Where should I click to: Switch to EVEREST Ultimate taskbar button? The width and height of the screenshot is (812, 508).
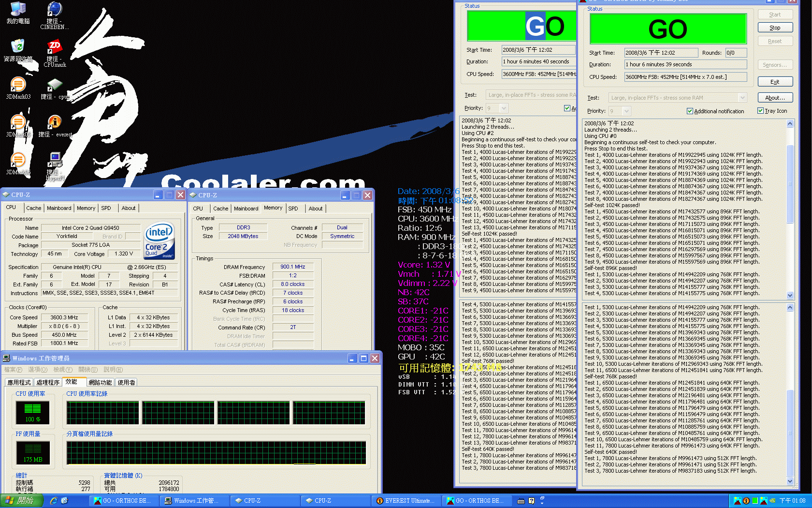pos(407,501)
